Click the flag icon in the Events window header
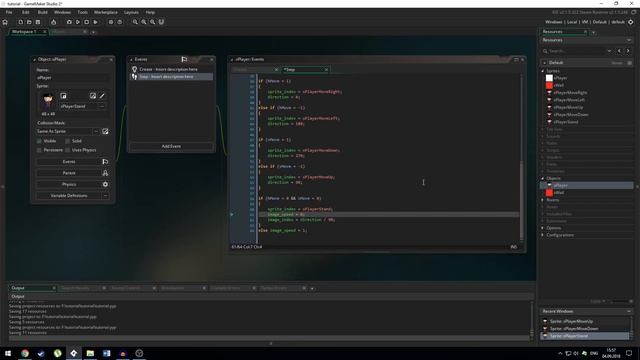Screen dimensions: 640x360 click(184, 60)
